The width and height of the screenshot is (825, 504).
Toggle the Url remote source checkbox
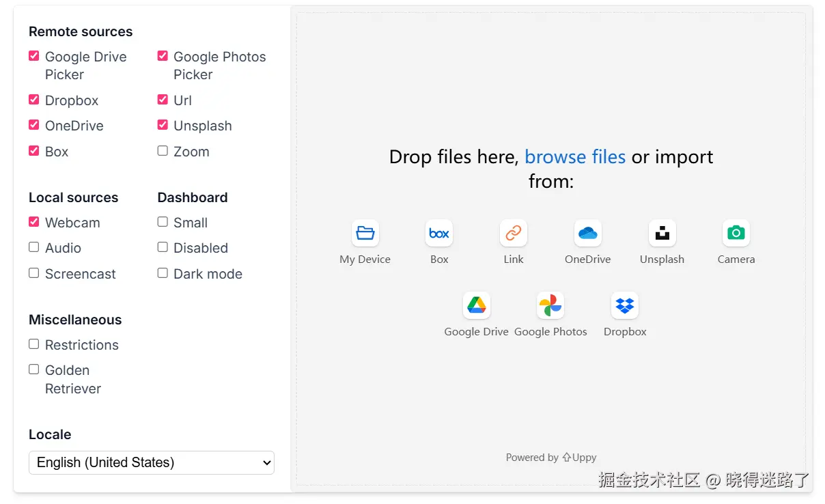[163, 100]
